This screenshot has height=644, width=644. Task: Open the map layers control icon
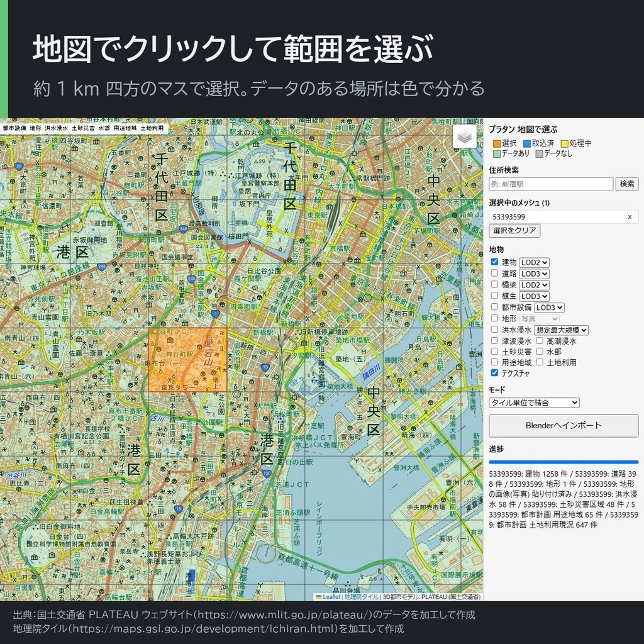click(465, 136)
